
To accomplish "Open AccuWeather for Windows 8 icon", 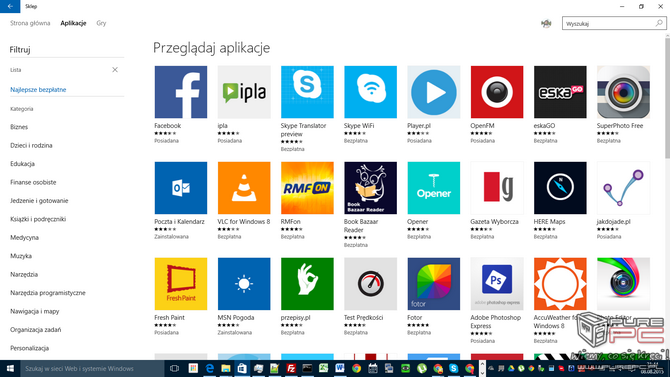I will (560, 284).
